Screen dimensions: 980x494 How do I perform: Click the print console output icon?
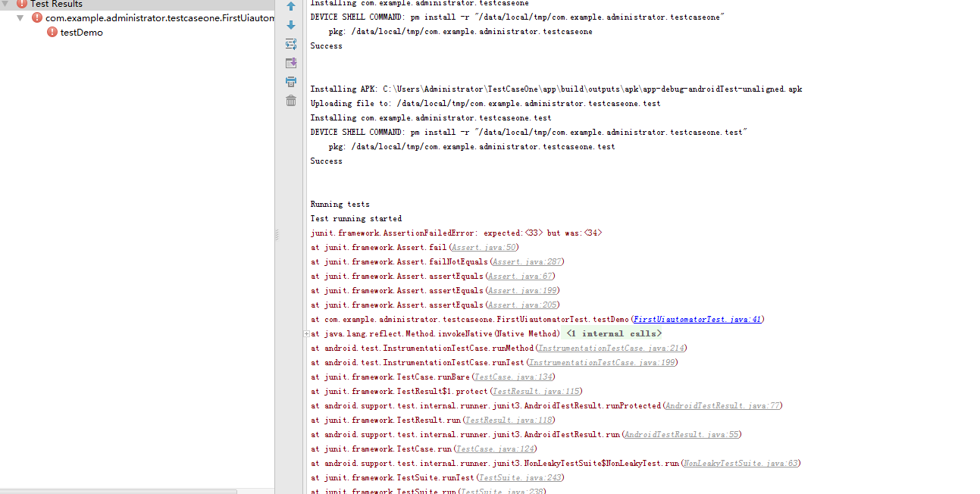pos(291,82)
